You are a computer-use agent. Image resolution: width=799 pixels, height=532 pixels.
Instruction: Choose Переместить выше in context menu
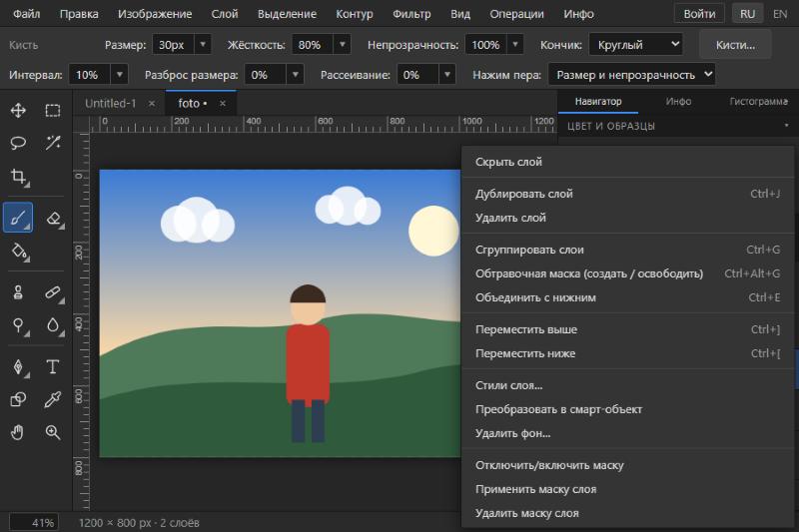click(628, 330)
